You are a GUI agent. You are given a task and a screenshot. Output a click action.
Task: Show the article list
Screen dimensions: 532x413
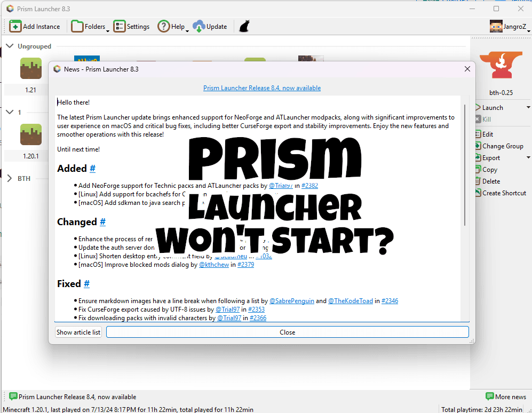[x=78, y=332]
